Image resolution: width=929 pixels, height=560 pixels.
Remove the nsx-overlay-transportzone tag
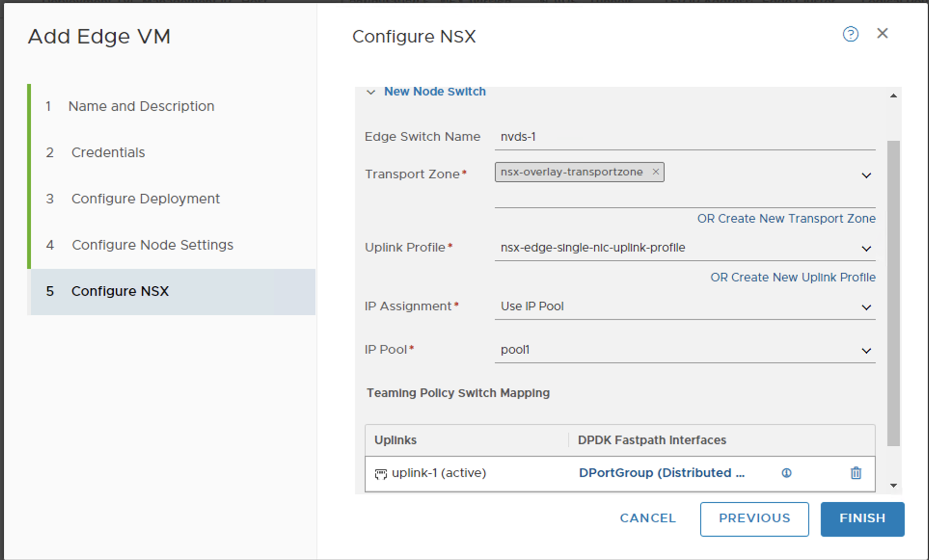pyautogui.click(x=656, y=172)
